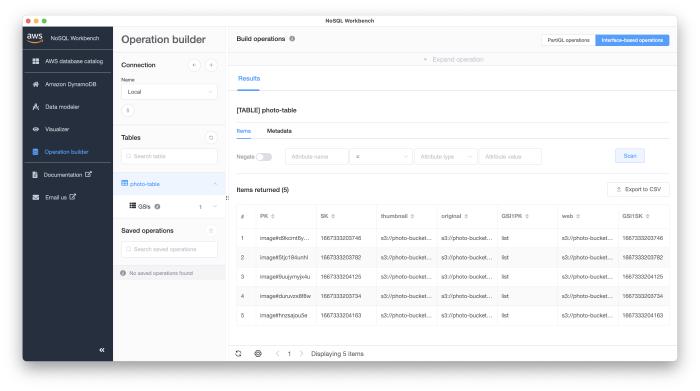Image resolution: width=700 pixels, height=391 pixels.
Task: Sort by thumbnail column icon
Action: point(412,216)
